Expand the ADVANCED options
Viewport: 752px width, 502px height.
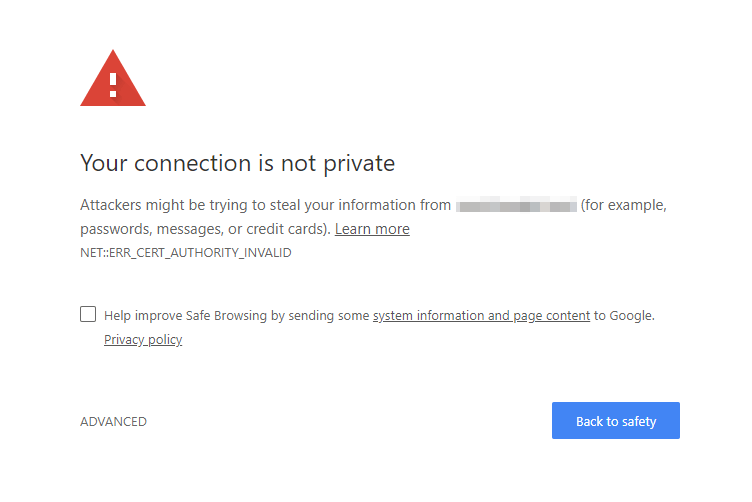click(113, 421)
